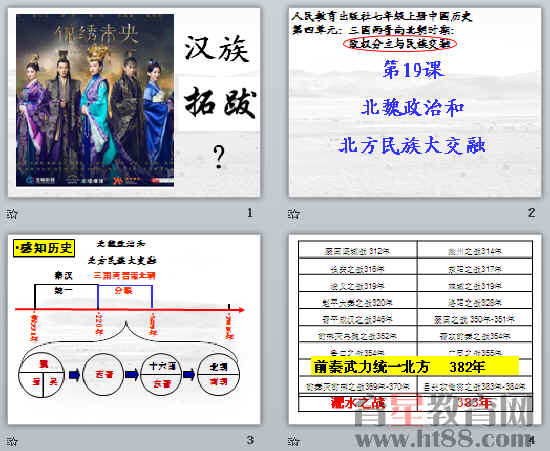Click the drama poster image on slide 1
Screen dimensions: 550x451
pos(95,100)
